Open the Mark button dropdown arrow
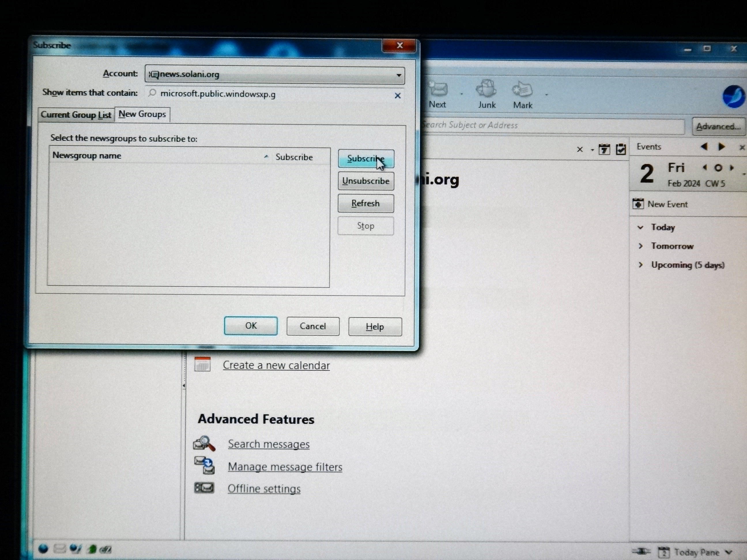This screenshot has width=747, height=560. tap(546, 95)
